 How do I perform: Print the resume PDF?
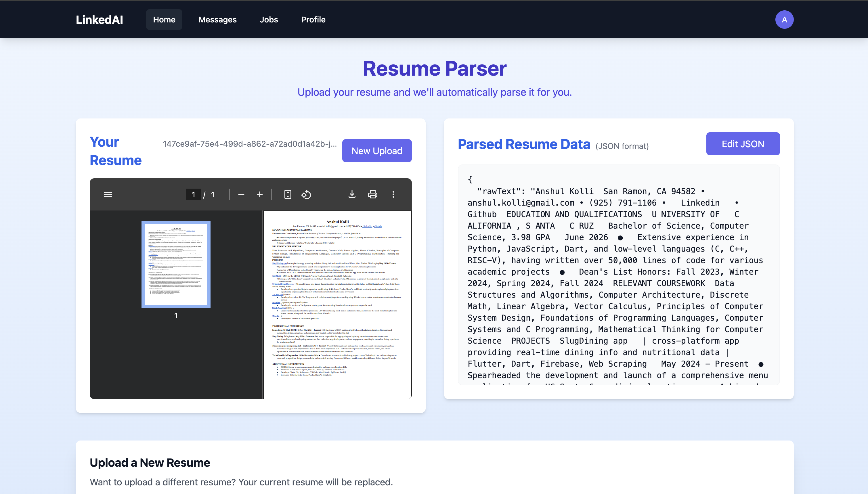pyautogui.click(x=372, y=194)
